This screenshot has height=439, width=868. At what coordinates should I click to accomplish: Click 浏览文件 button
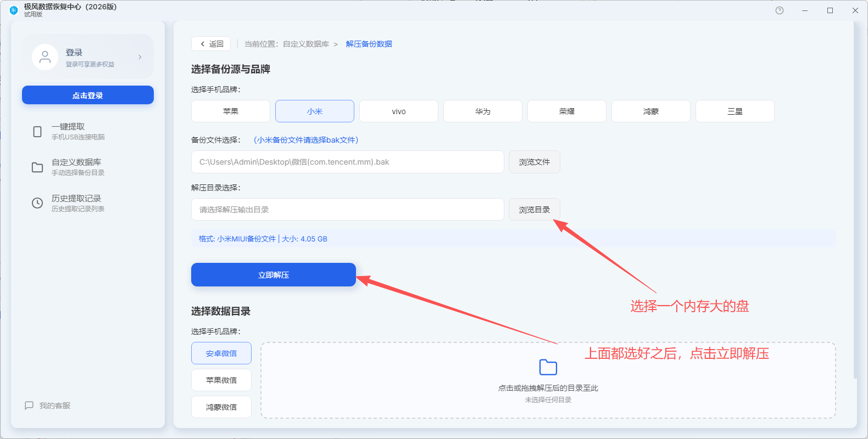(x=535, y=162)
